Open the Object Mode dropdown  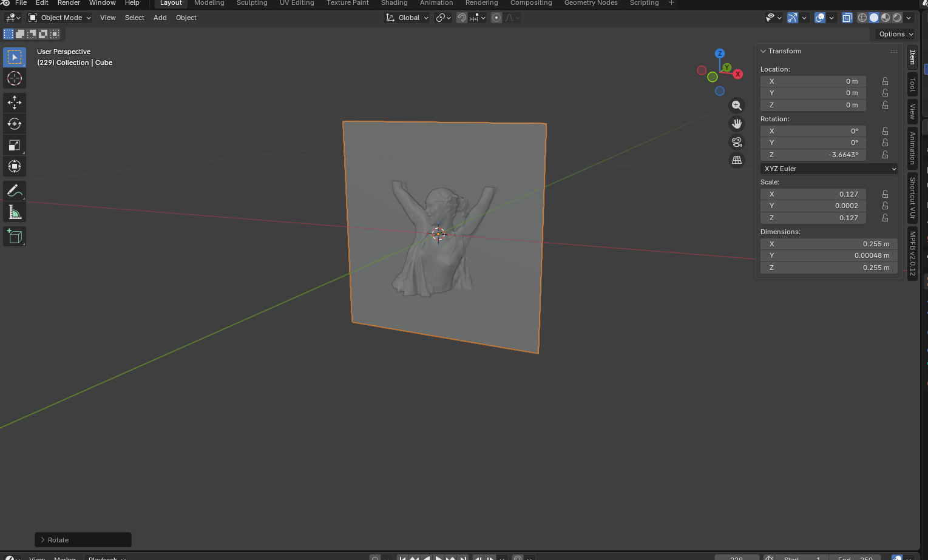pos(60,18)
